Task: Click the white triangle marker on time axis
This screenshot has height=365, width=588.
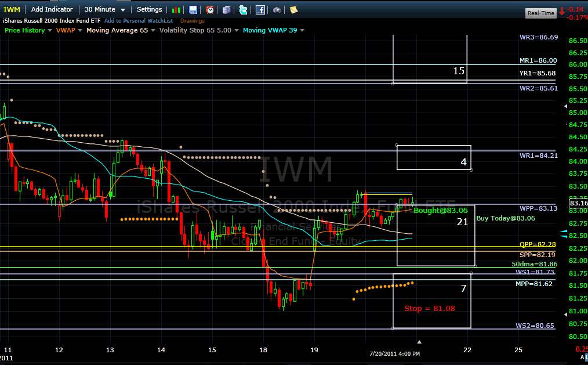Action: [419, 342]
